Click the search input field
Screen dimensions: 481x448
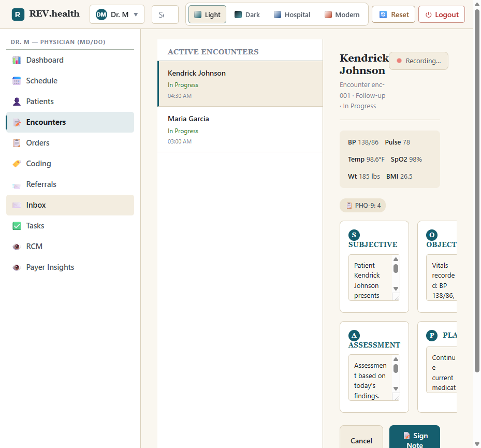165,15
